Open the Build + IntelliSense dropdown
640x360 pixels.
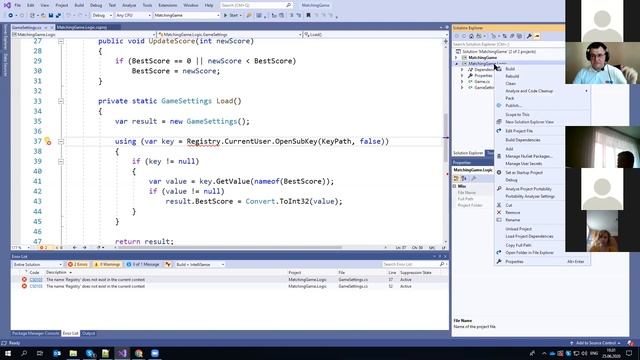[200, 264]
